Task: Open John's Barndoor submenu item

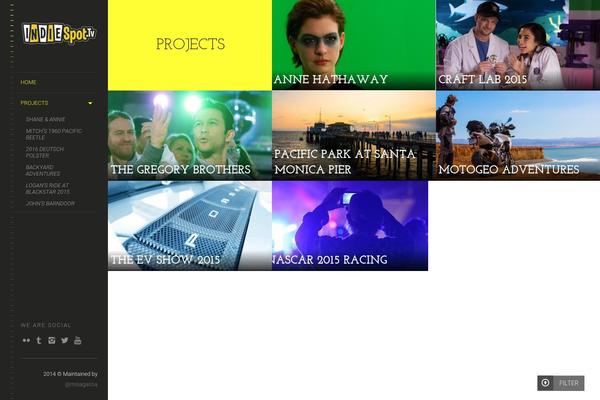Action: [x=50, y=204]
